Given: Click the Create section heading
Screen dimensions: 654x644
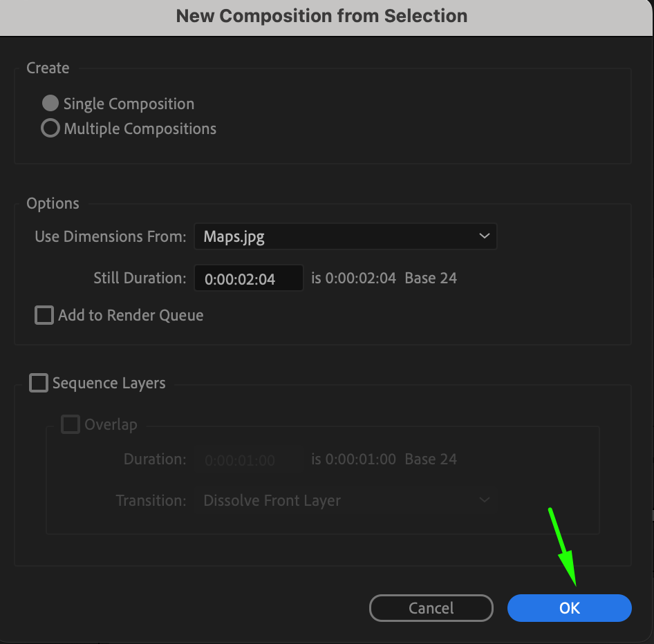Looking at the screenshot, I should tap(48, 68).
